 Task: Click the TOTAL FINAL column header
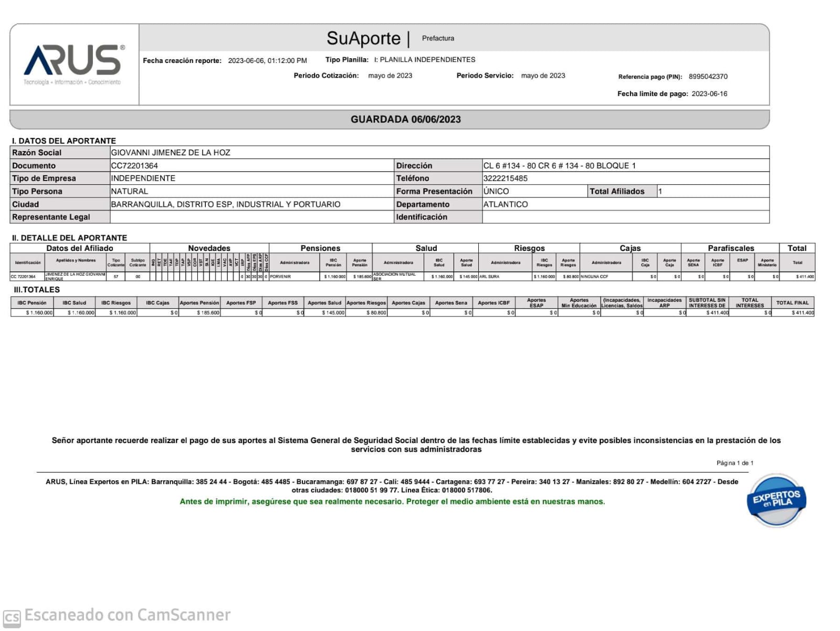pyautogui.click(x=792, y=303)
